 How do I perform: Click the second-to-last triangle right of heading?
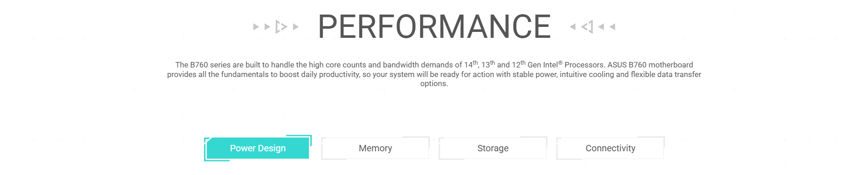[601, 27]
